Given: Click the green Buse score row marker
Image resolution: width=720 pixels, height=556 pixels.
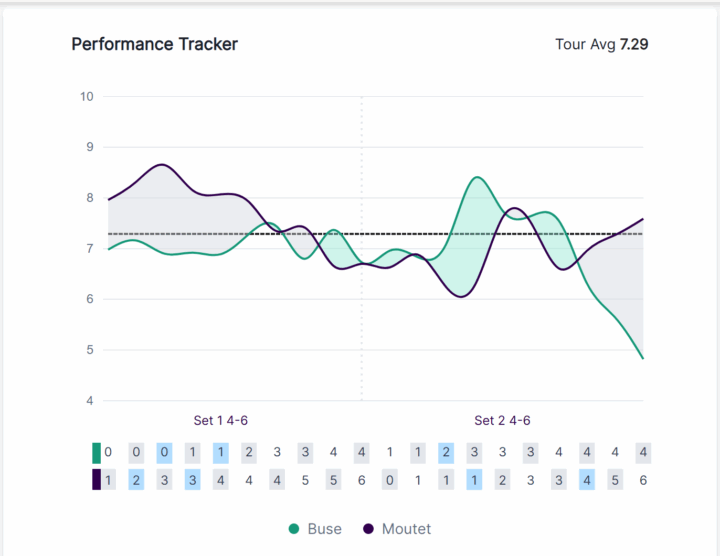Looking at the screenshot, I should [96, 453].
